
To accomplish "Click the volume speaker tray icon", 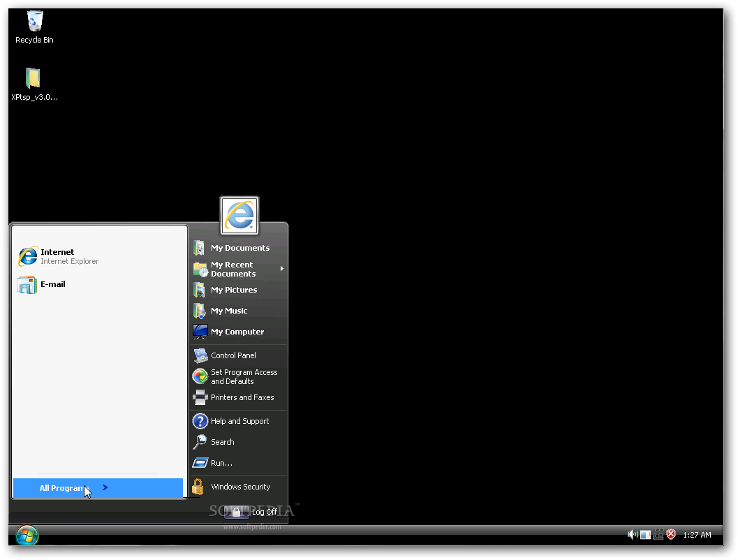I will pos(633,535).
